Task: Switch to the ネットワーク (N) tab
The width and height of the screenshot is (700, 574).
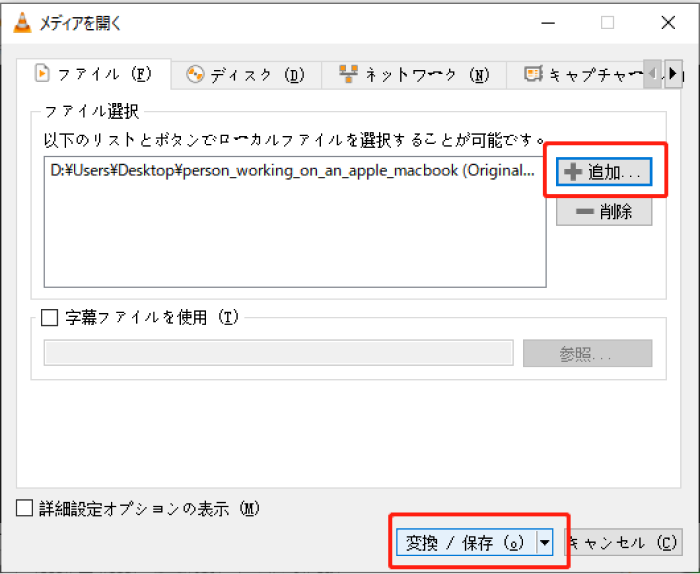Action: [x=414, y=75]
